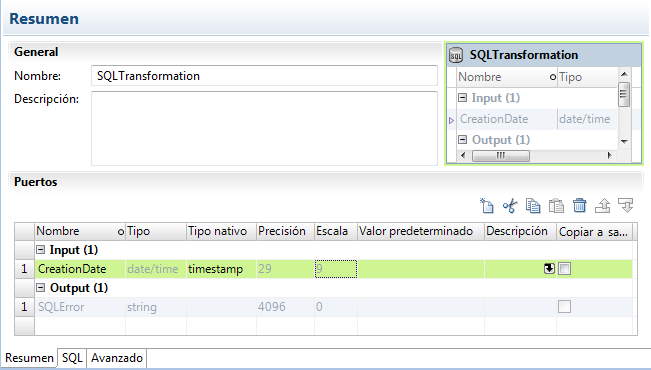Click the Nombre input field
Screen dimensions: 651x370
(264, 76)
